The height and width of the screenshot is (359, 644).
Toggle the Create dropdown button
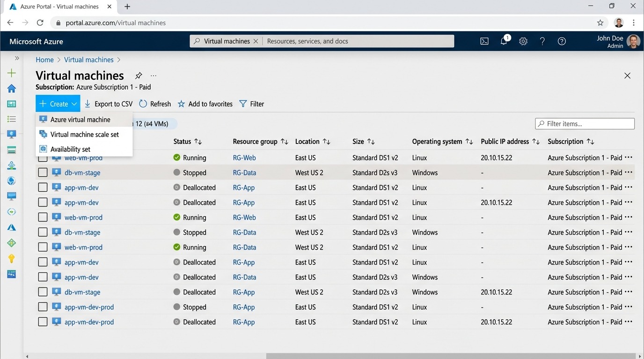click(x=58, y=104)
